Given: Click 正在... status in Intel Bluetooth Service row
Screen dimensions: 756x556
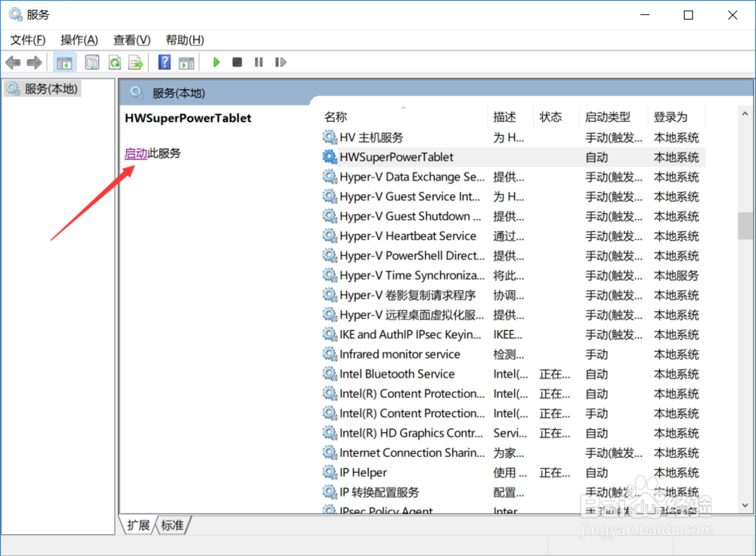Looking at the screenshot, I should [554, 374].
